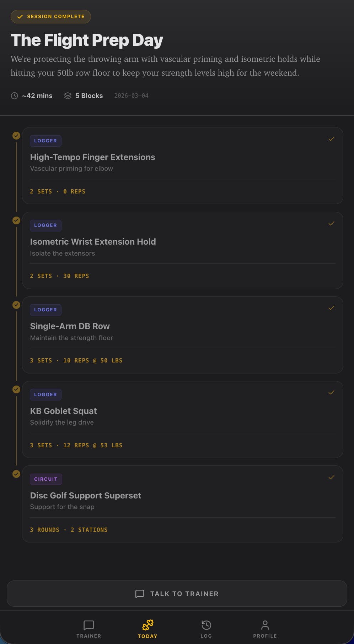Open the Trainer chat tab icon
Screen dimensions: 354x644
[88, 625]
